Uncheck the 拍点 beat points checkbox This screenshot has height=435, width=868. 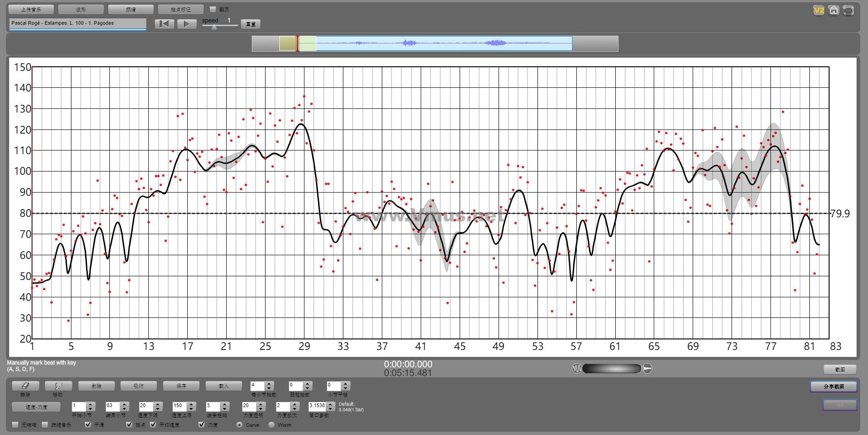pyautogui.click(x=130, y=424)
